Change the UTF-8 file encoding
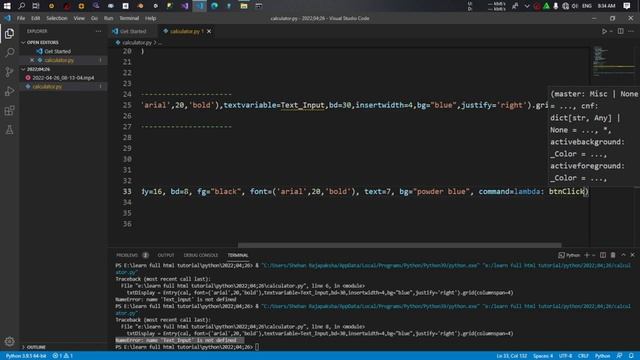Image resolution: width=640 pixels, height=360 pixels. tap(565, 356)
